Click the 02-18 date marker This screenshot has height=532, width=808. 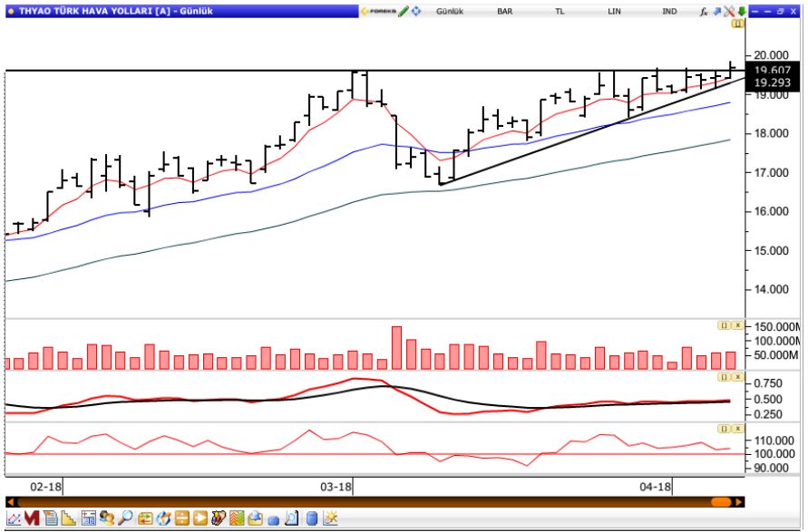point(45,487)
